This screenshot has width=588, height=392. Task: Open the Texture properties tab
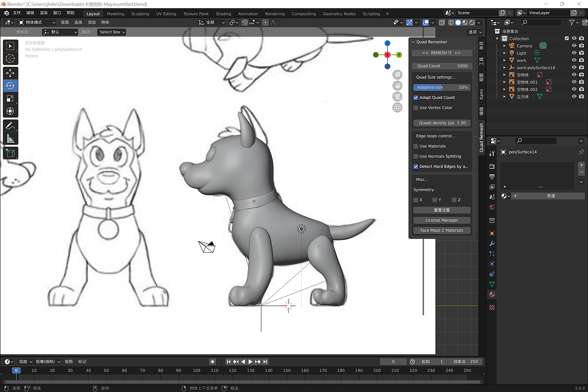click(492, 307)
